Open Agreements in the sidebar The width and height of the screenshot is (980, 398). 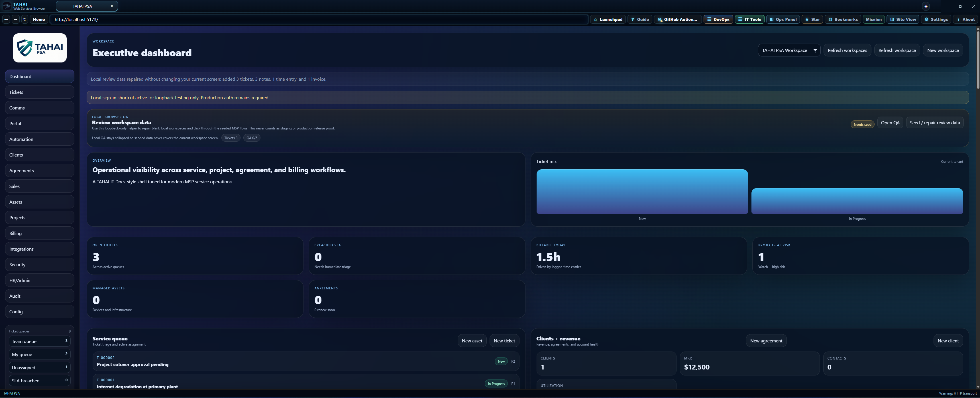coord(40,170)
